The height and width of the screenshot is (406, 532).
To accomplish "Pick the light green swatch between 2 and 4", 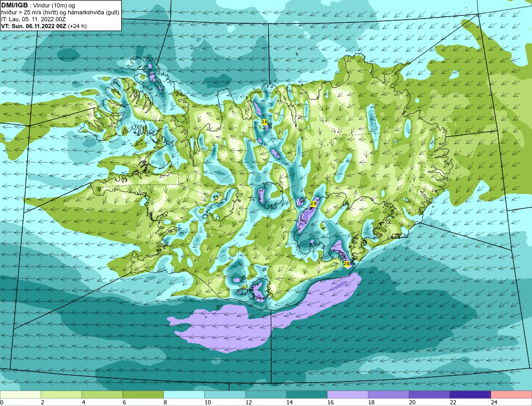I will 61,395.
